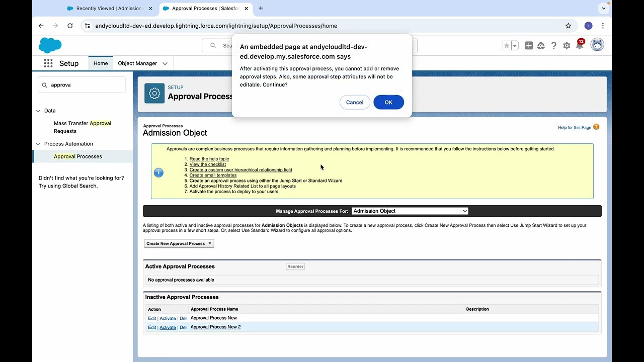Open the Salesforce cloud logo

[50, 45]
